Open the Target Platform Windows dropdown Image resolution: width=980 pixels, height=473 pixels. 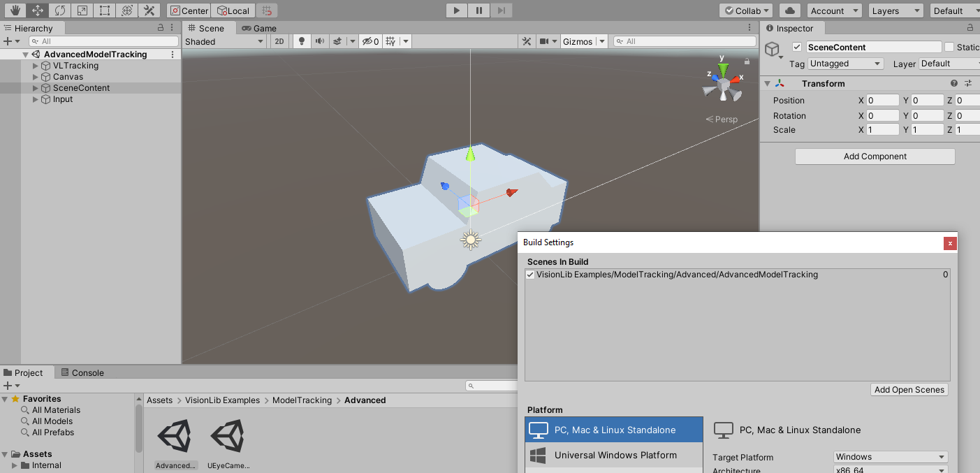point(891,457)
